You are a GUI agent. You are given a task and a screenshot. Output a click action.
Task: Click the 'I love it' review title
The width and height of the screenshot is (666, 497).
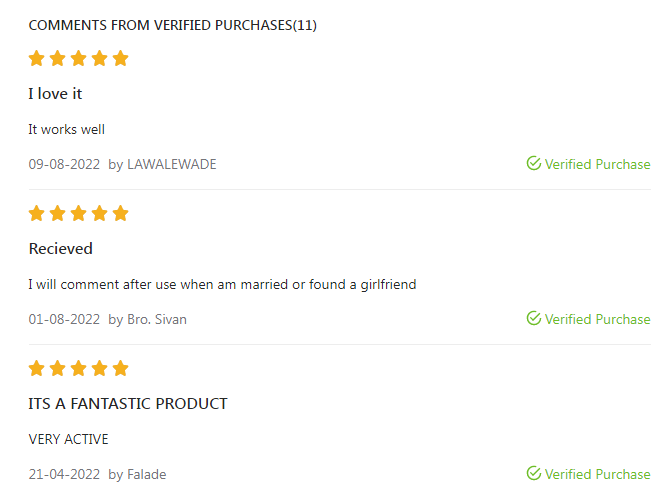(55, 94)
